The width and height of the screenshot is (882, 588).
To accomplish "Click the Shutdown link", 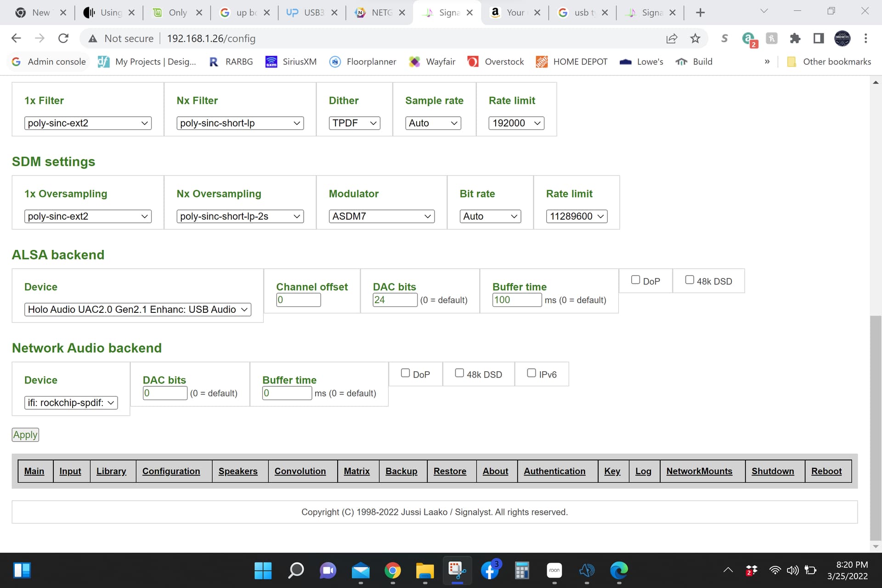I will pos(773,471).
